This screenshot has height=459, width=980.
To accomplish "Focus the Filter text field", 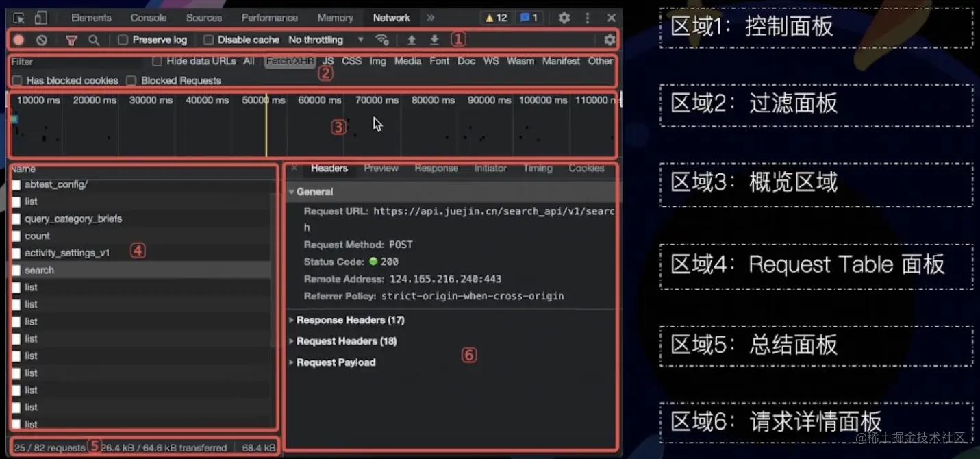I will point(77,62).
